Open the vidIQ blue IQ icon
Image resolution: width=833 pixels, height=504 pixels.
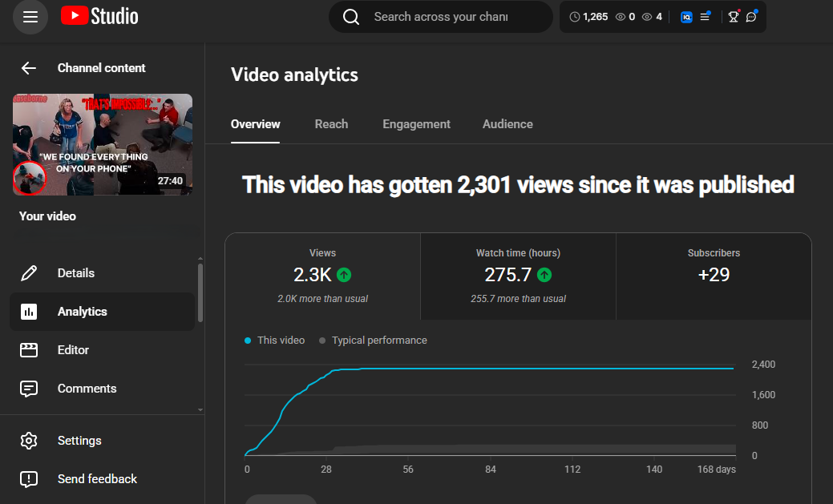point(686,17)
